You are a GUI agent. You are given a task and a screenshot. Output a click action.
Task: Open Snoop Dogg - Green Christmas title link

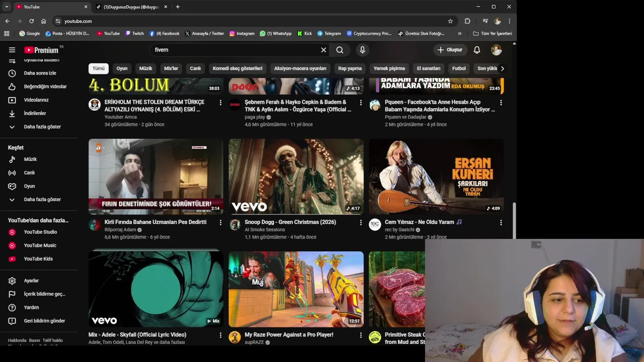click(x=290, y=222)
